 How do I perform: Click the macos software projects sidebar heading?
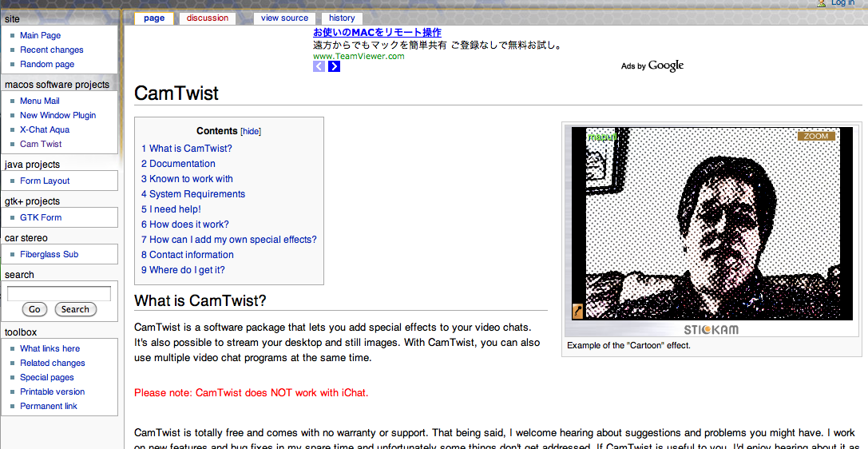[x=57, y=85]
